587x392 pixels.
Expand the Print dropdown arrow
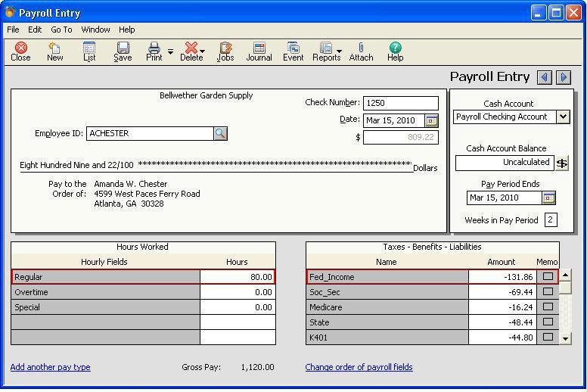170,51
